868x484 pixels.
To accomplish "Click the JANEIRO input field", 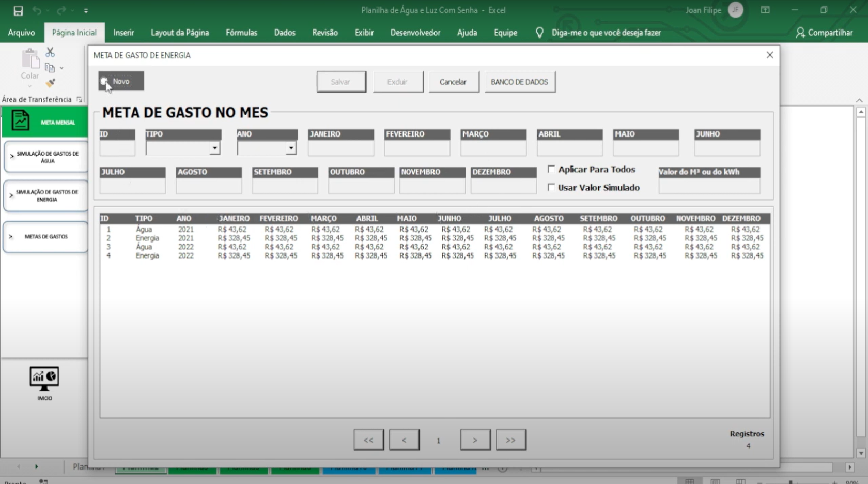I will click(x=341, y=148).
